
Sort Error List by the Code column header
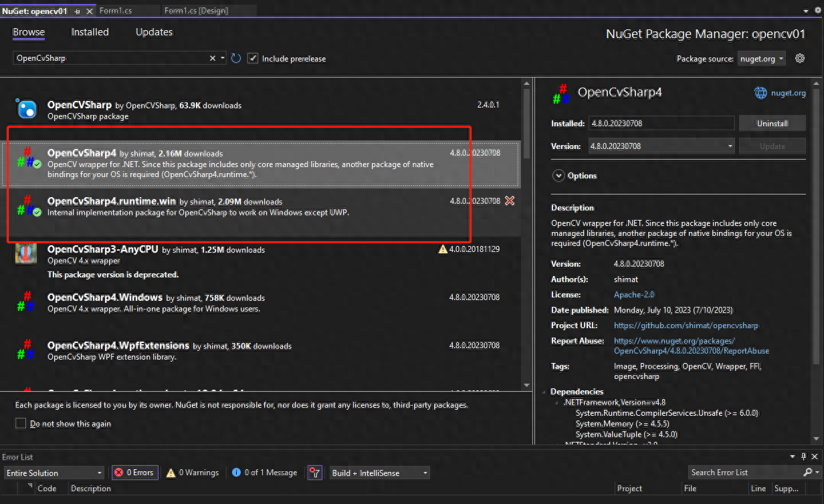[x=47, y=489]
